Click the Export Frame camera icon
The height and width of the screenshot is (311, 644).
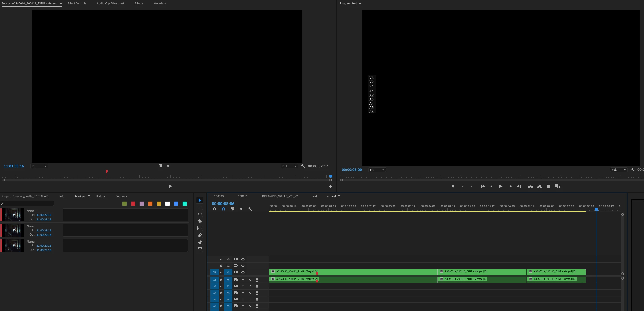(x=549, y=186)
